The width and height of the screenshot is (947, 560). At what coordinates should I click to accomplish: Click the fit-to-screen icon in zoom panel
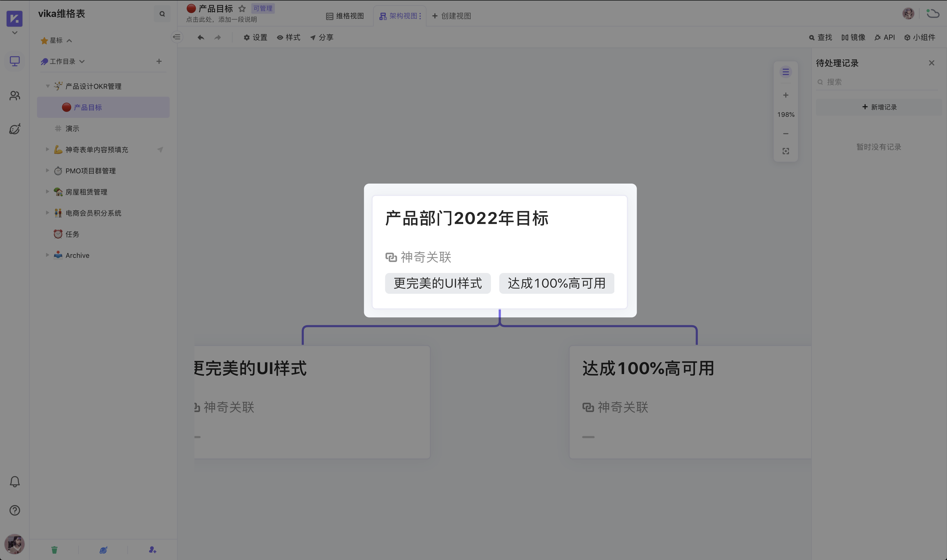click(786, 151)
